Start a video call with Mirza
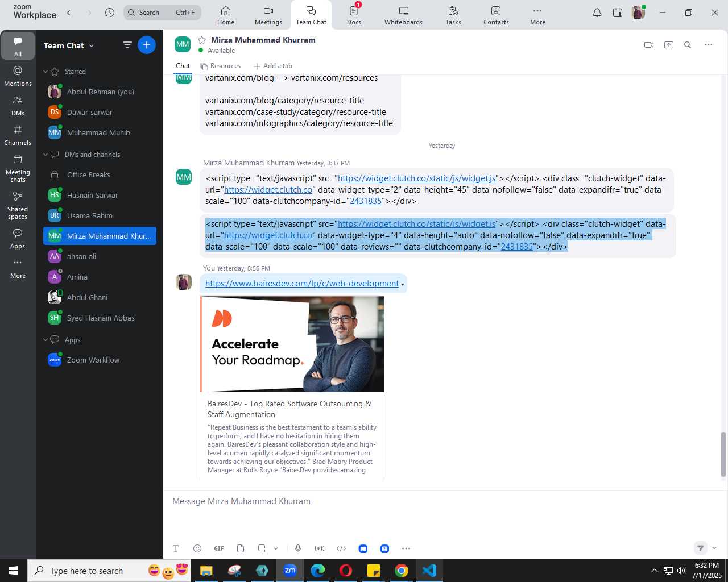Viewport: 728px width, 582px height. point(649,45)
